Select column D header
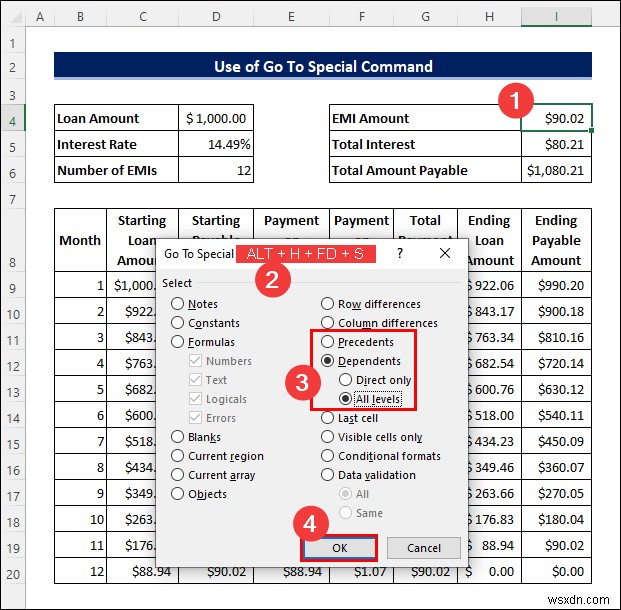Viewport: 621px width, 610px height. (x=216, y=17)
